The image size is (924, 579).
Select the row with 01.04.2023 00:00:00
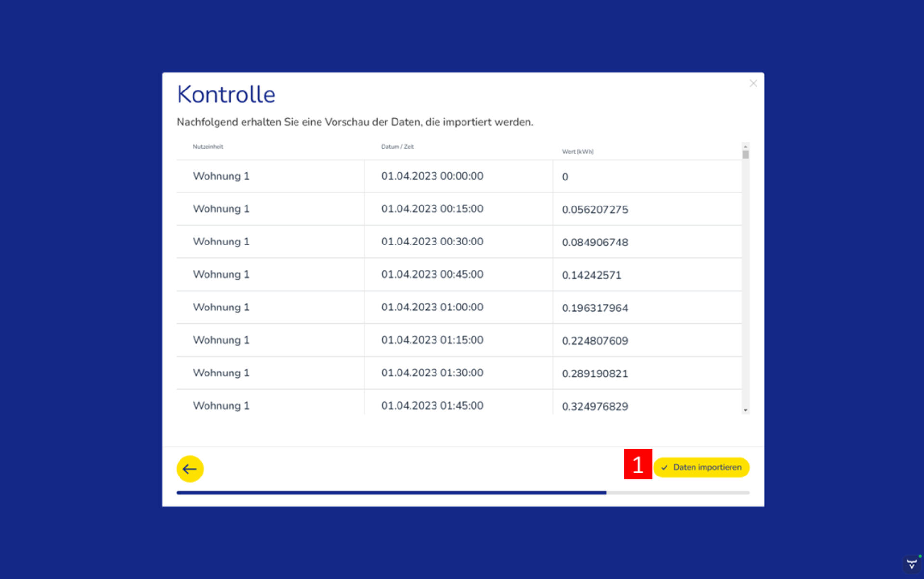432,176
